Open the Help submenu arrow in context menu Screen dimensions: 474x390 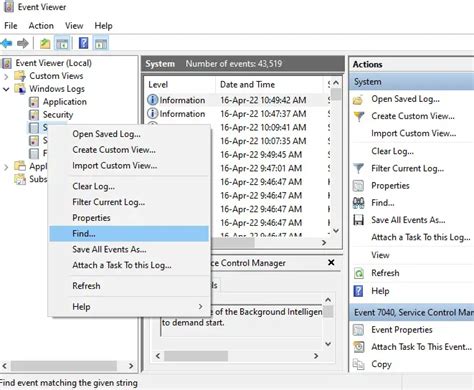tap(200, 306)
